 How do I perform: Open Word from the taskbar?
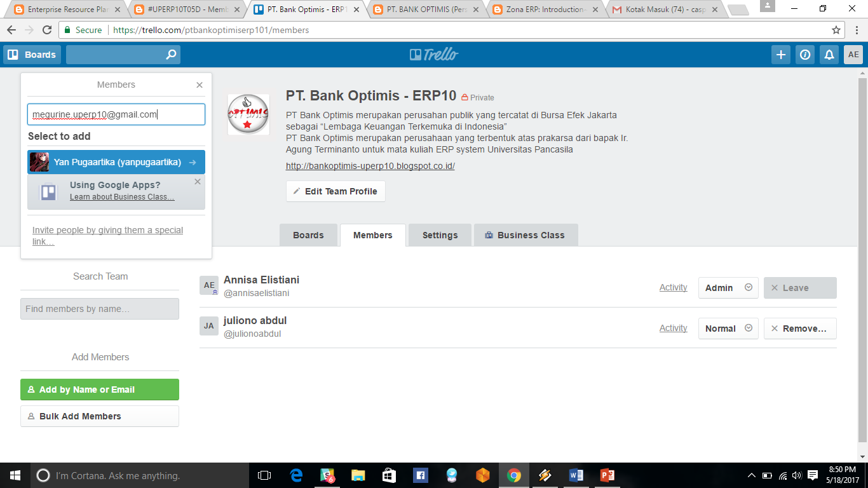pos(576,475)
